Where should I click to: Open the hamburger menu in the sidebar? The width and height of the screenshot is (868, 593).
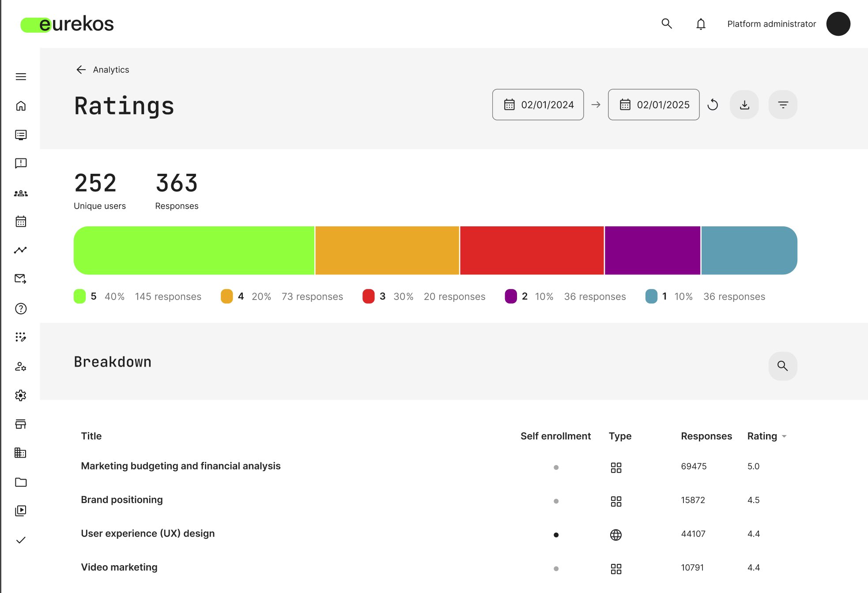click(x=21, y=77)
